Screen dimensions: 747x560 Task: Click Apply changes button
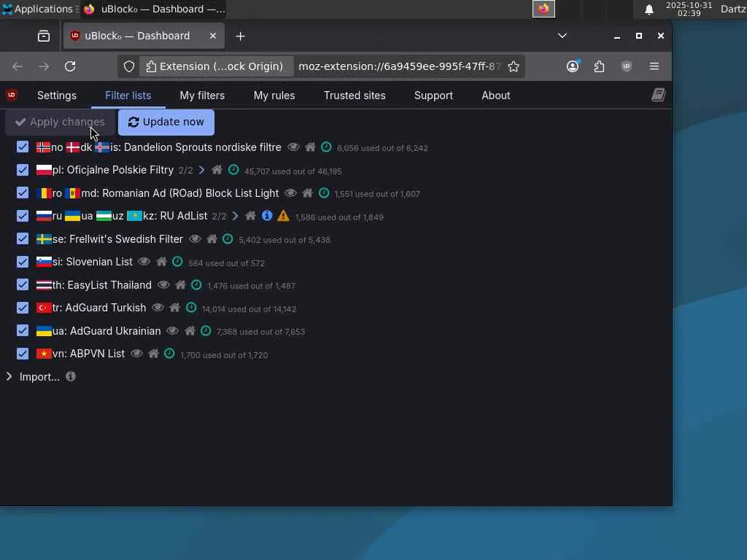(x=60, y=122)
